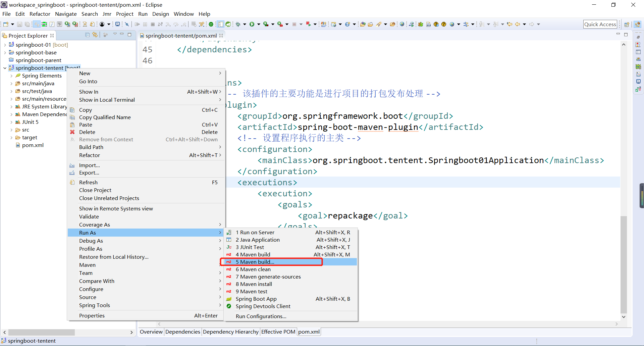This screenshot has height=346, width=644.
Task: Choose Spring Boot App in Run As submenu
Action: pos(290,299)
